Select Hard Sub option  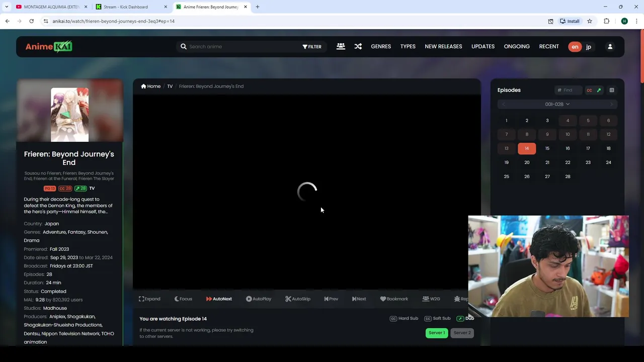(404, 318)
